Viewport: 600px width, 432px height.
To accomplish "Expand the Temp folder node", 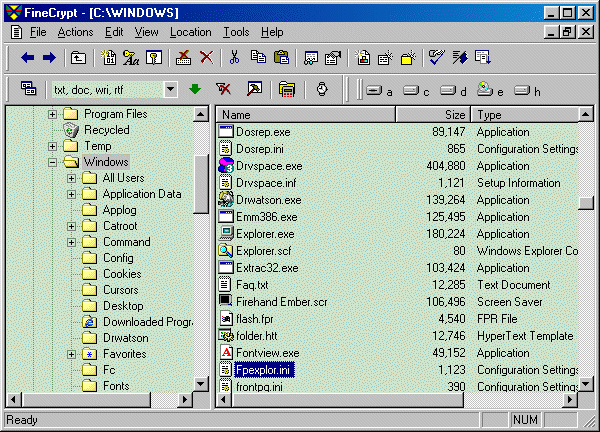I will coord(52,146).
